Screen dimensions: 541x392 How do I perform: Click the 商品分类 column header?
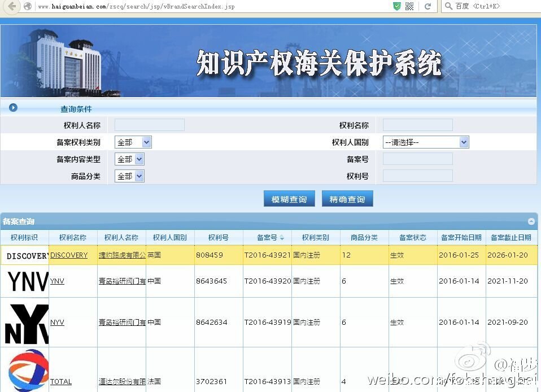coord(364,237)
